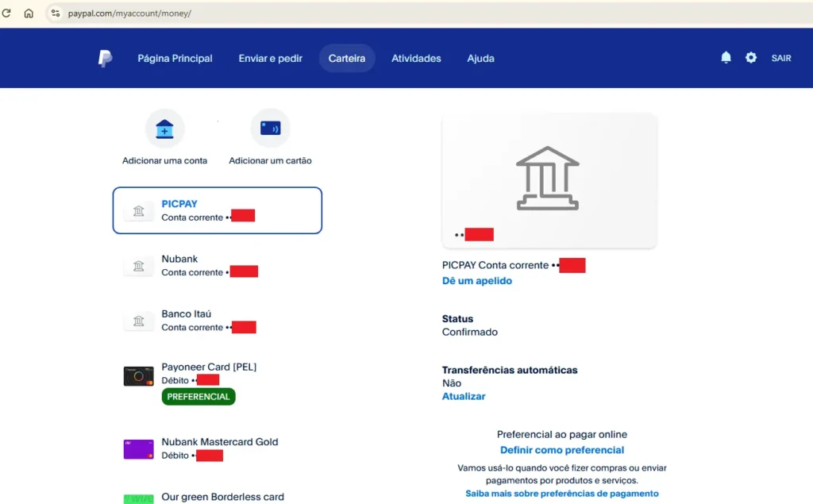This screenshot has width=813, height=504.
Task: Open the settings gear icon
Action: click(x=751, y=58)
